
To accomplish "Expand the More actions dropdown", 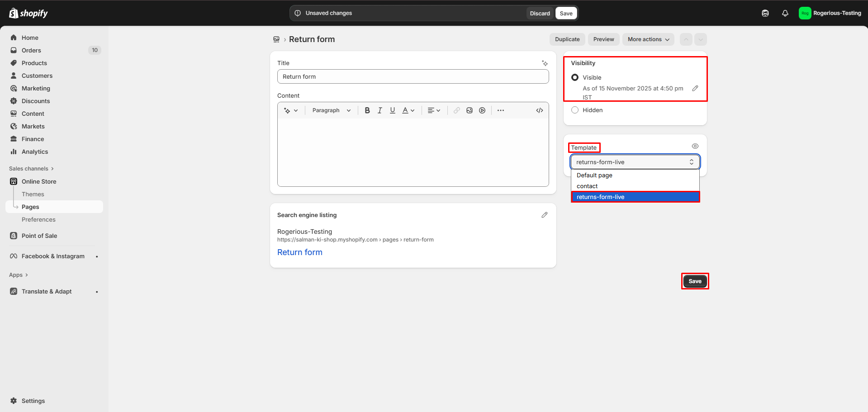I will (648, 39).
